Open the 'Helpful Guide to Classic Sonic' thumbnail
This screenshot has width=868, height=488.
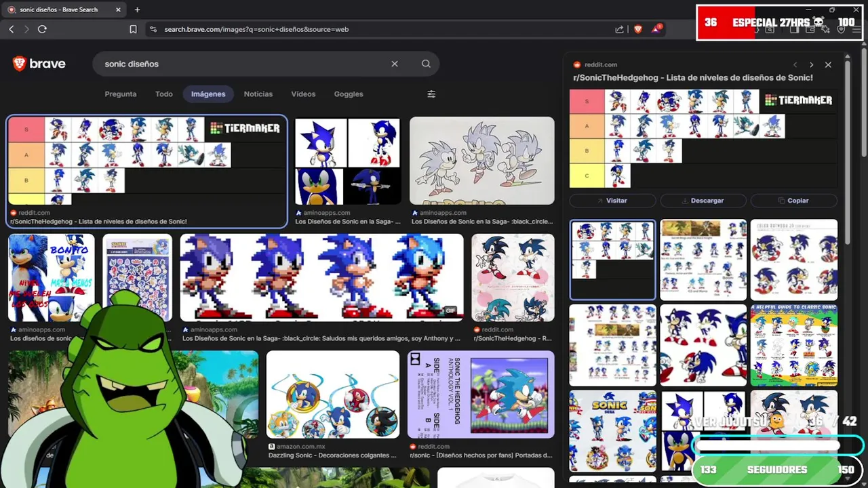(x=794, y=346)
